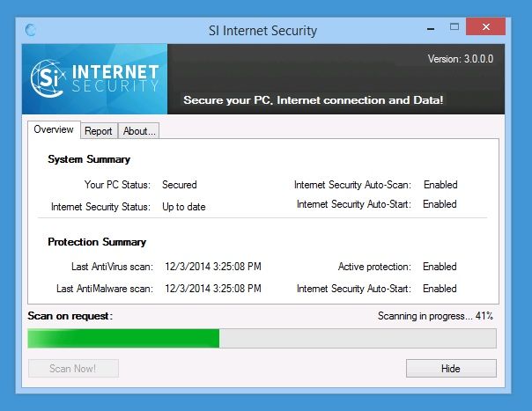
Task: Click the Scan Now! button
Action: pos(73,368)
